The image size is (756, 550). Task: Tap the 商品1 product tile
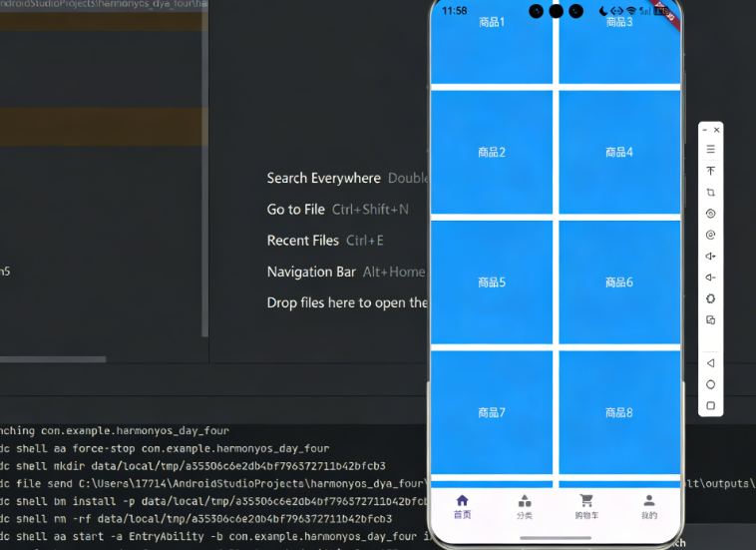click(492, 42)
